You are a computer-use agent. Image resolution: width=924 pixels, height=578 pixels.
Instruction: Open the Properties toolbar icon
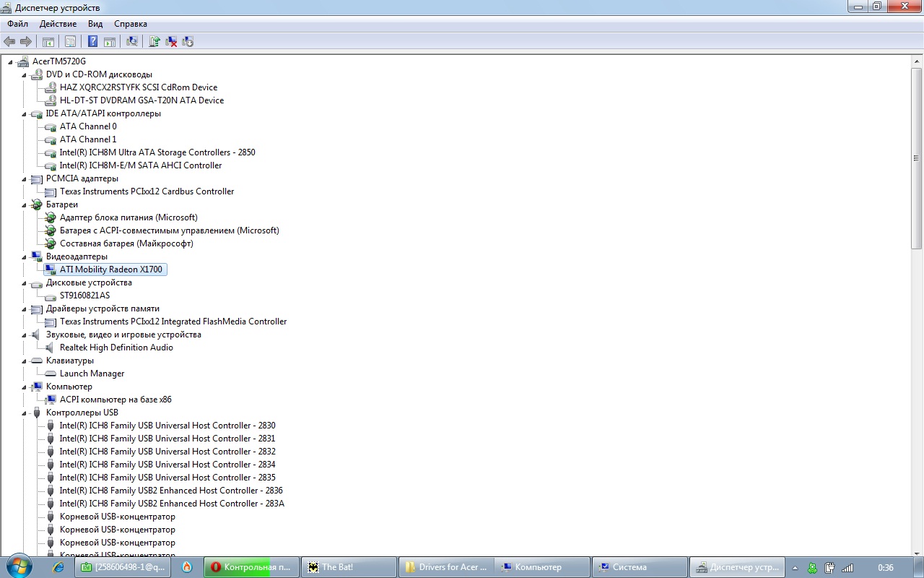click(71, 41)
